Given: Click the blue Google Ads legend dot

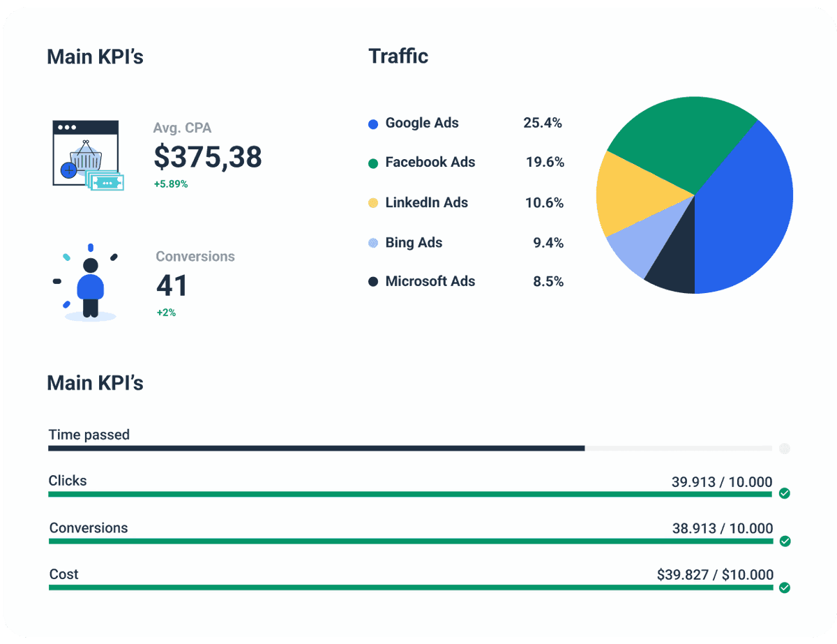Looking at the screenshot, I should point(375,123).
